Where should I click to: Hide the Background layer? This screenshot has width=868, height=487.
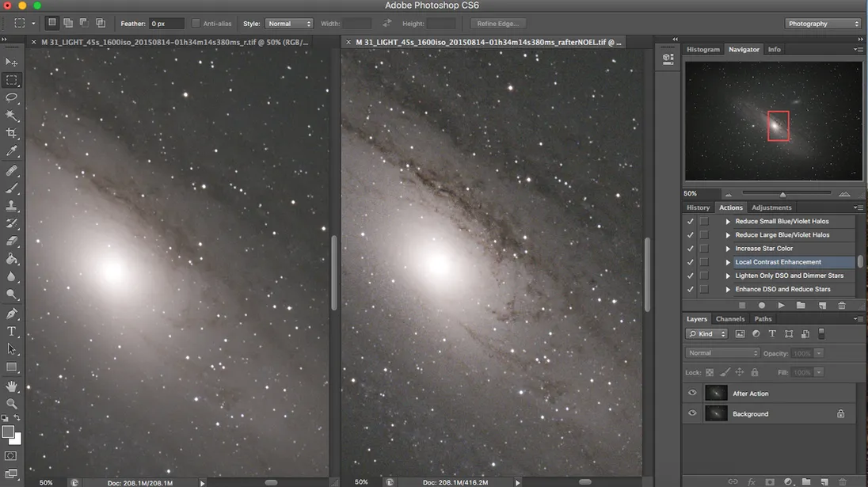(692, 413)
